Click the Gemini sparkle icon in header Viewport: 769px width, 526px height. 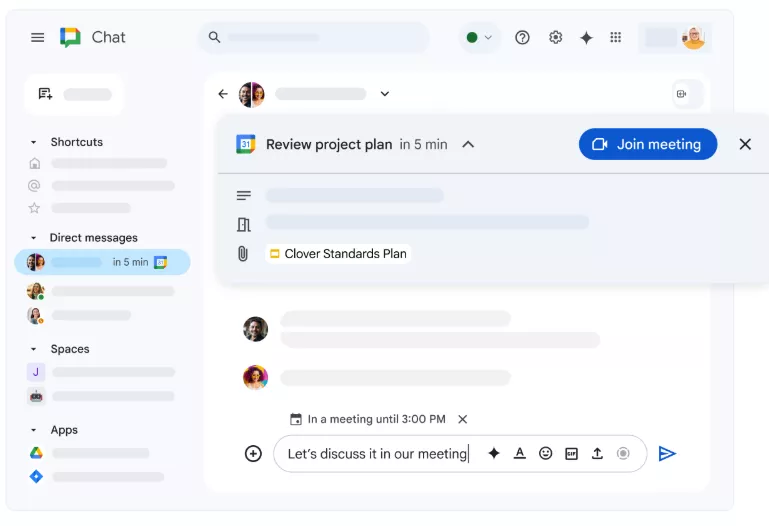click(x=586, y=38)
